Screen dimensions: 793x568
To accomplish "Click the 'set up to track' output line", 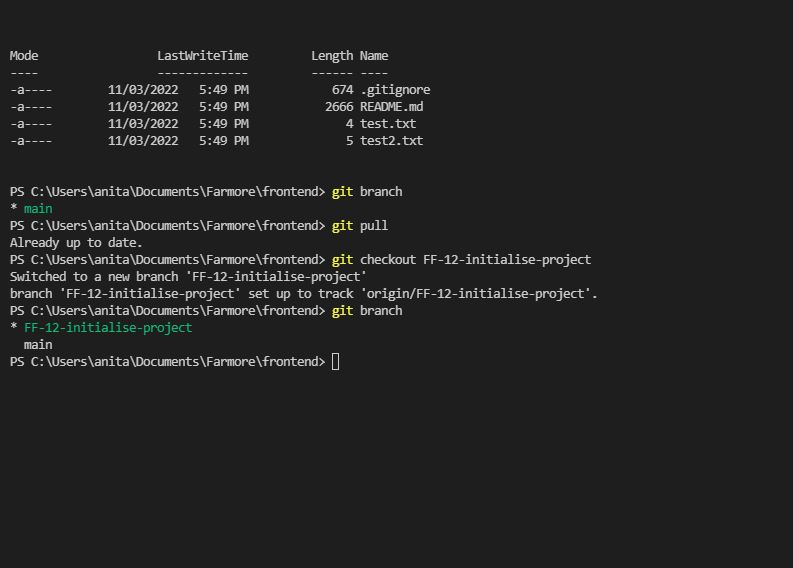I will (303, 294).
